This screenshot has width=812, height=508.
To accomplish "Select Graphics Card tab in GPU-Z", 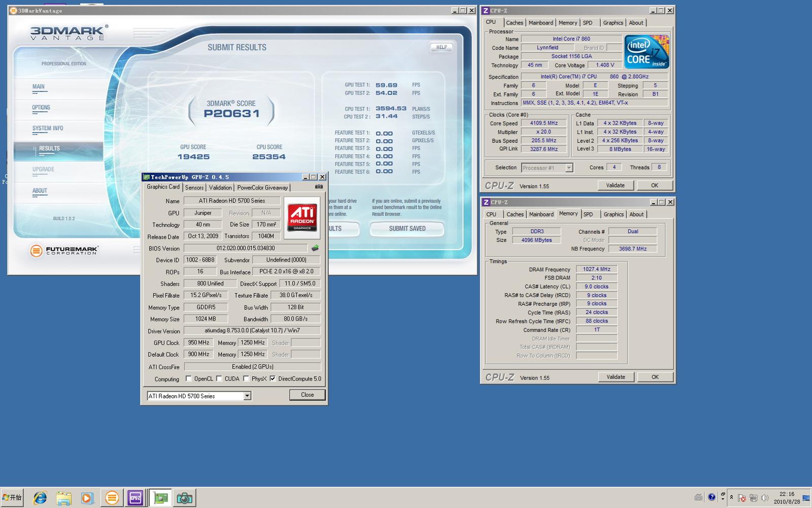I will [x=163, y=187].
